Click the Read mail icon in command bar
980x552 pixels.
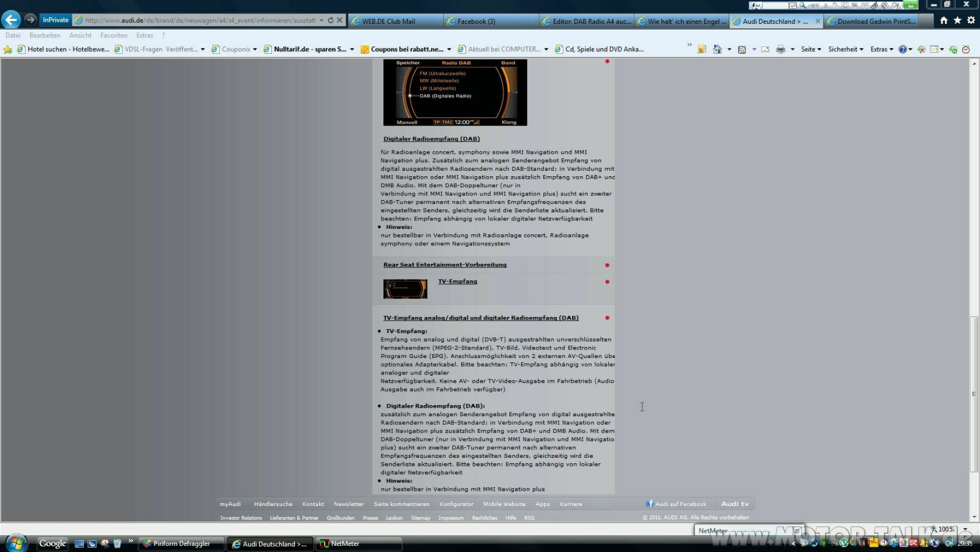[765, 50]
